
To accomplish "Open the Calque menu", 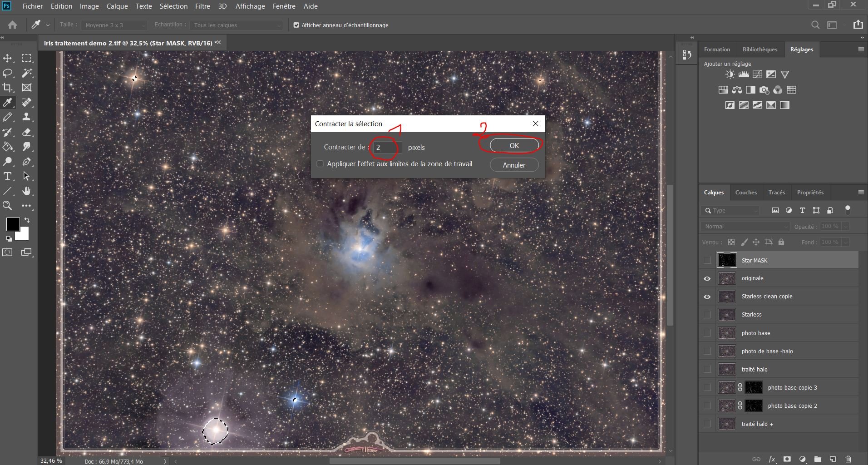I will pyautogui.click(x=117, y=6).
